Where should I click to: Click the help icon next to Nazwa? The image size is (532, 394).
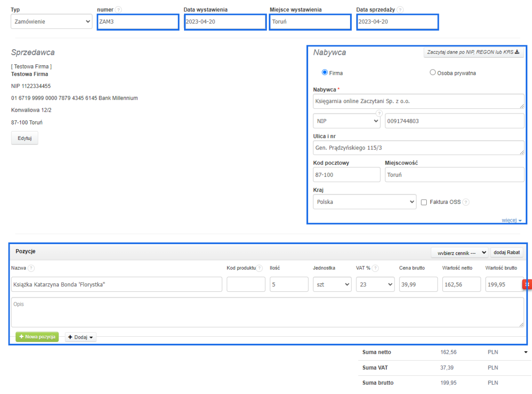[x=31, y=268]
